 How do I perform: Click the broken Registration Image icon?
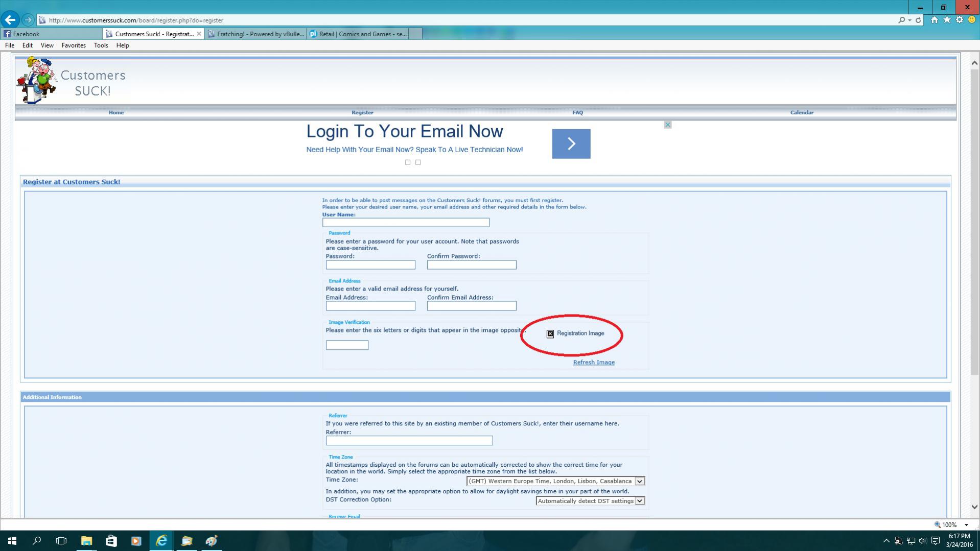tap(550, 333)
